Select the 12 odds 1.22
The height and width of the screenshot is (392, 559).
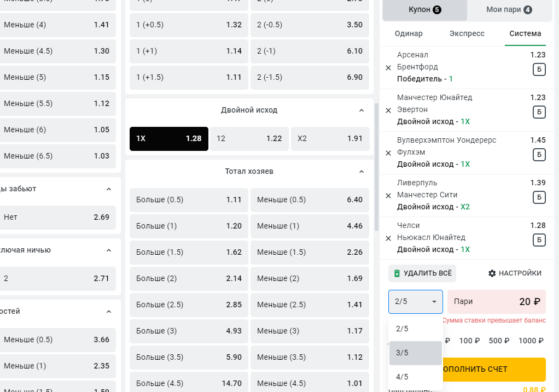[249, 139]
